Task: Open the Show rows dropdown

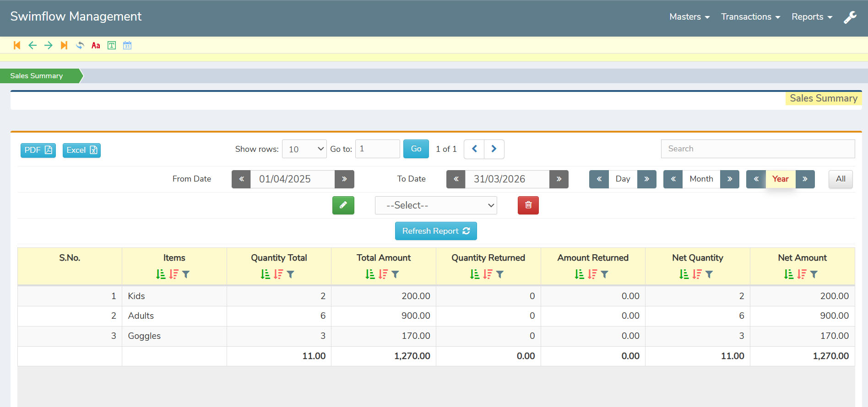Action: pos(304,149)
